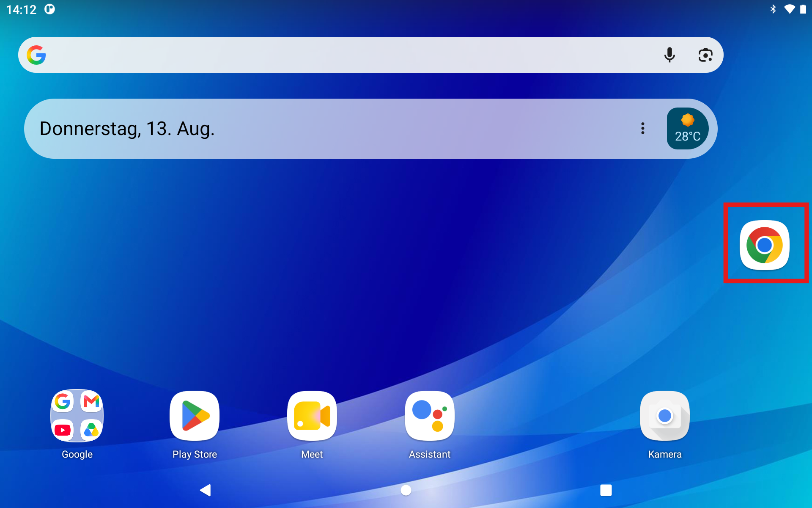Launch the Play Store app
812x508 pixels.
coord(195,416)
